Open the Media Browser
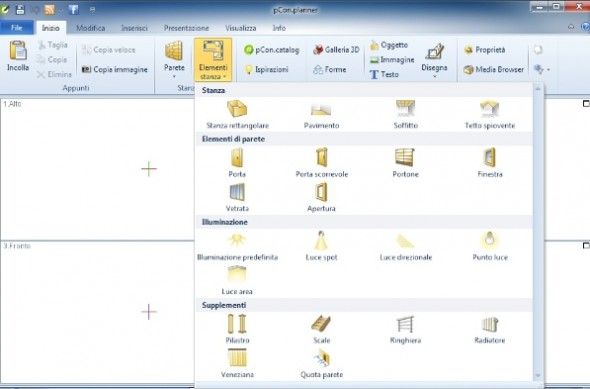 494,69
